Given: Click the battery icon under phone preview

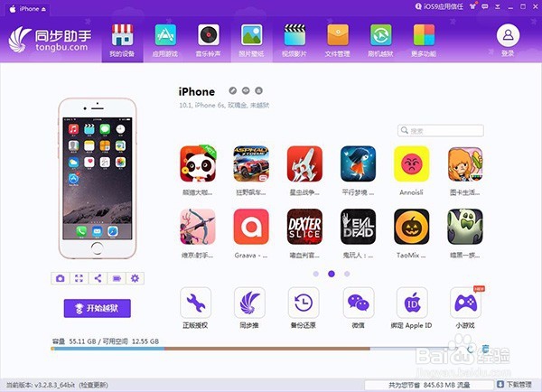Looking at the screenshot, I should [117, 278].
